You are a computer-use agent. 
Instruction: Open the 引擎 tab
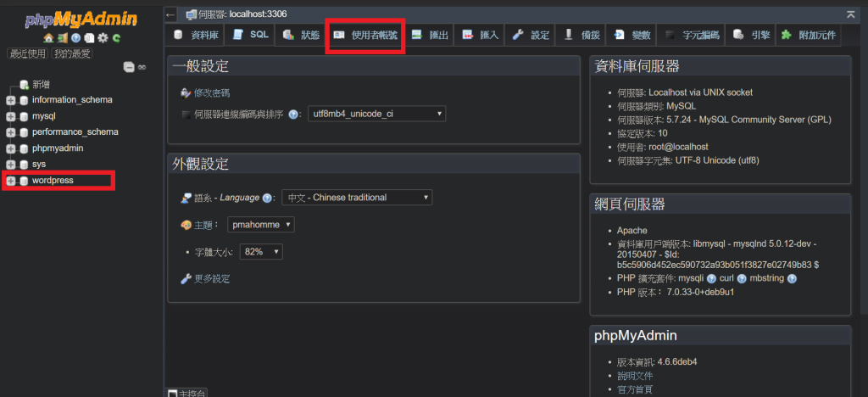point(751,35)
